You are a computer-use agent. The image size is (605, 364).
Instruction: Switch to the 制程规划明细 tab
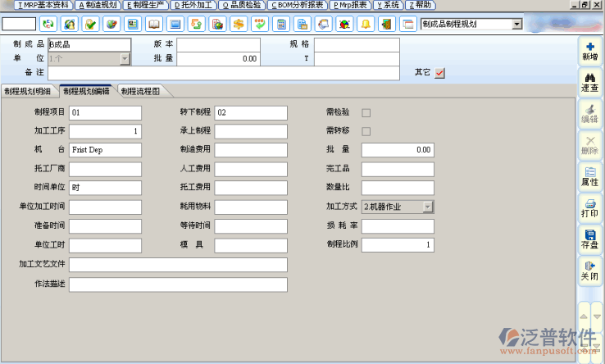[x=29, y=91]
